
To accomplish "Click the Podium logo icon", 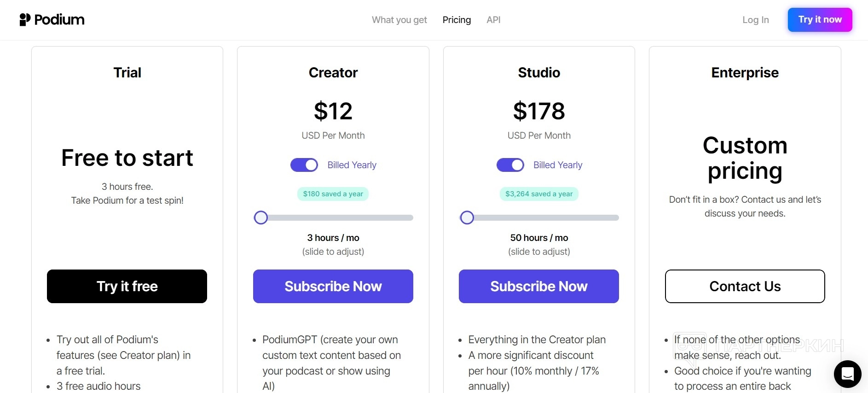I will (25, 20).
